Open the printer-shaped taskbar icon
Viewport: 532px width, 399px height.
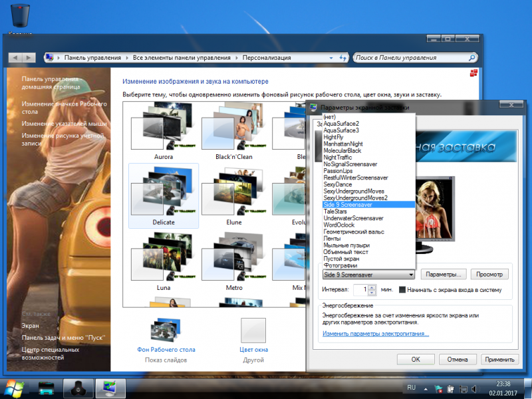pos(46,389)
